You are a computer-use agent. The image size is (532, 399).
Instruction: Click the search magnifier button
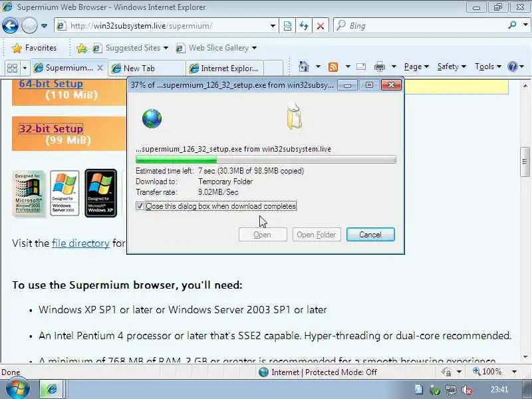click(x=513, y=25)
